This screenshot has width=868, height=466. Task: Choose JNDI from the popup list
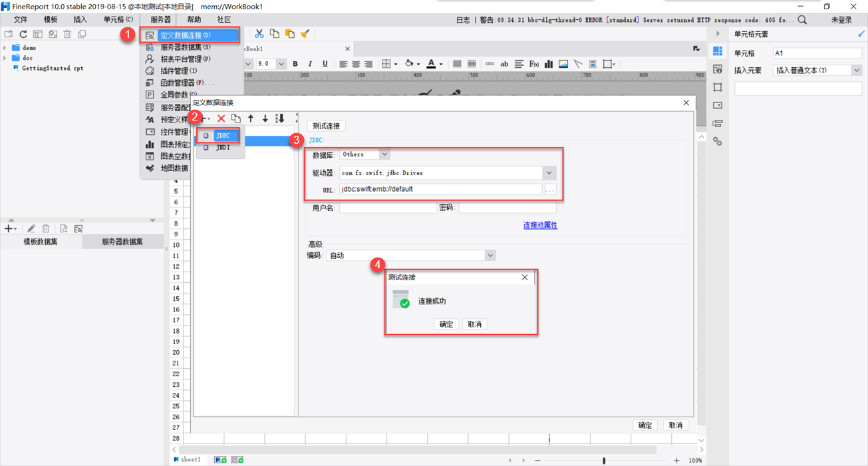point(222,148)
